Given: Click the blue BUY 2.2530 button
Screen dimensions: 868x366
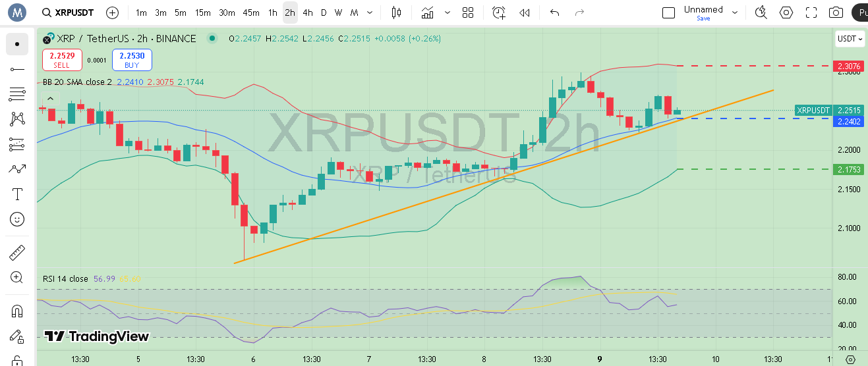Looking at the screenshot, I should [x=132, y=60].
